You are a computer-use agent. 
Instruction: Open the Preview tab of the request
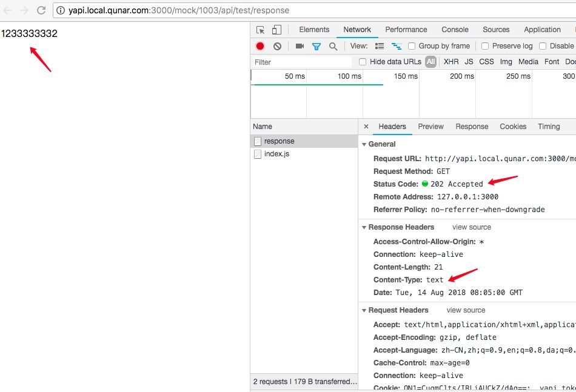pyautogui.click(x=430, y=127)
